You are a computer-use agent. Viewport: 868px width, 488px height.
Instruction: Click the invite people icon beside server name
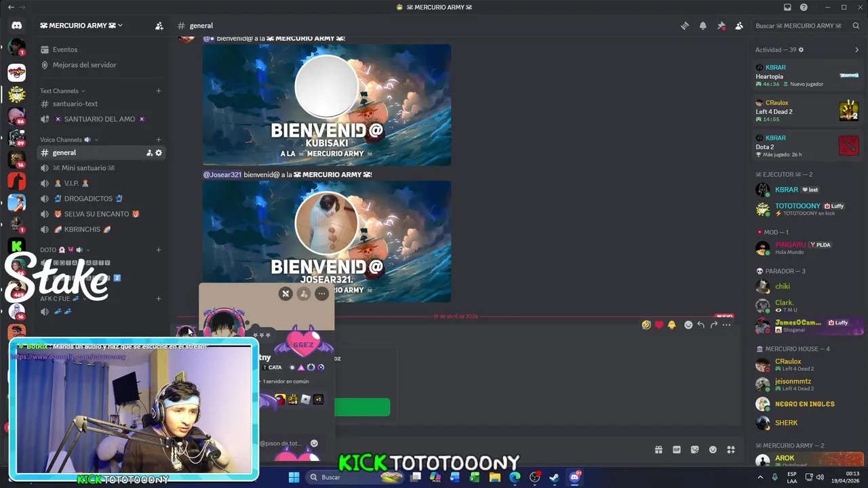[x=159, y=26]
